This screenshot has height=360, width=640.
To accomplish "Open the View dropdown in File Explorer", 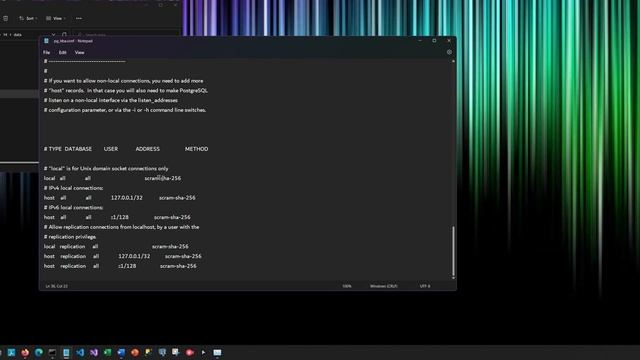I will pyautogui.click(x=56, y=18).
